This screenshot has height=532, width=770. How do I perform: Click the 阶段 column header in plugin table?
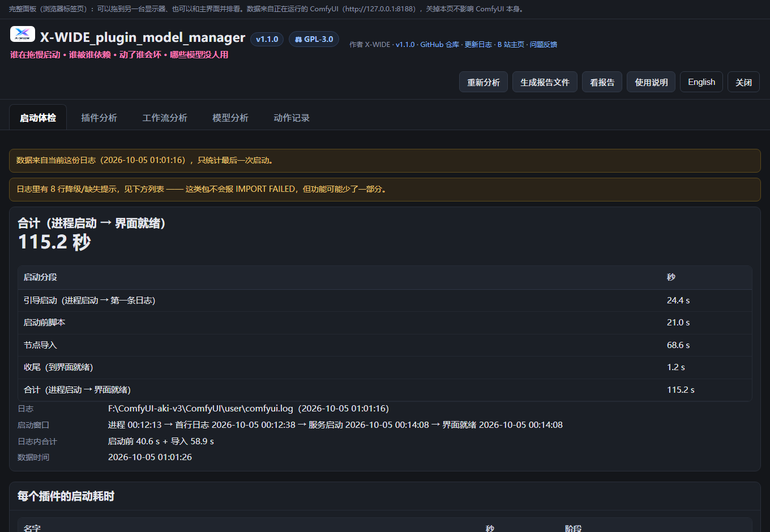573,528
